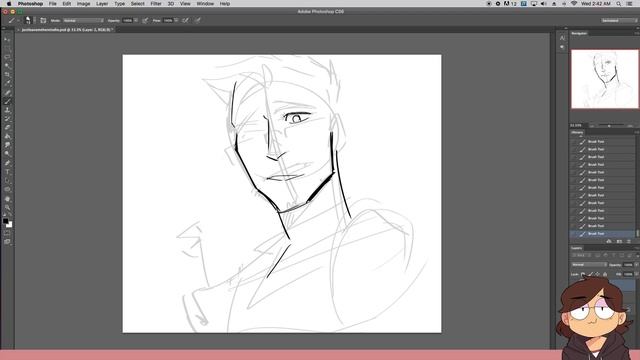
Task: Select the highlighted last Brush Tool history state
Action: click(x=602, y=234)
